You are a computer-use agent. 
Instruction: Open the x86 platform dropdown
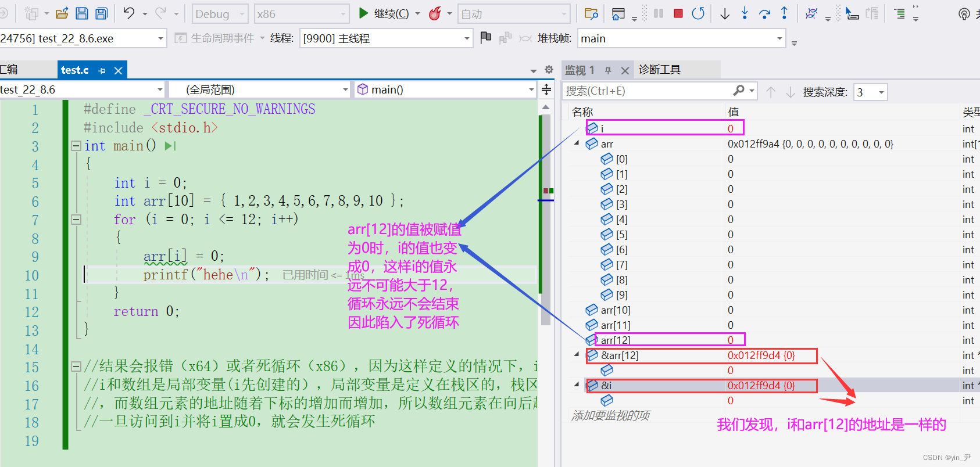pos(302,13)
